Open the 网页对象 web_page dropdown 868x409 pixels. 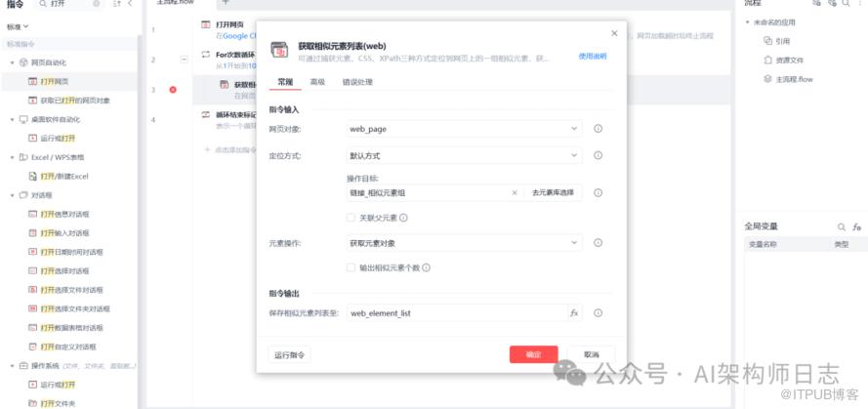tap(465, 129)
